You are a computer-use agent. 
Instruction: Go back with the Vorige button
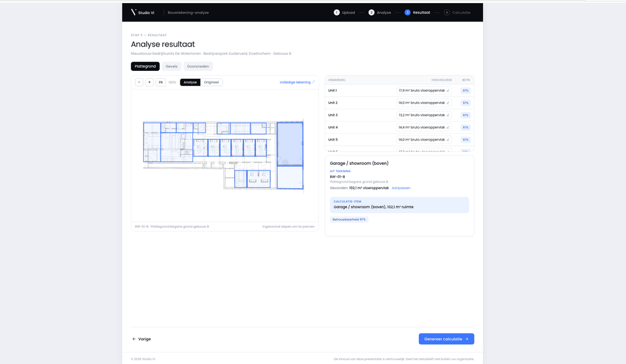pyautogui.click(x=142, y=339)
